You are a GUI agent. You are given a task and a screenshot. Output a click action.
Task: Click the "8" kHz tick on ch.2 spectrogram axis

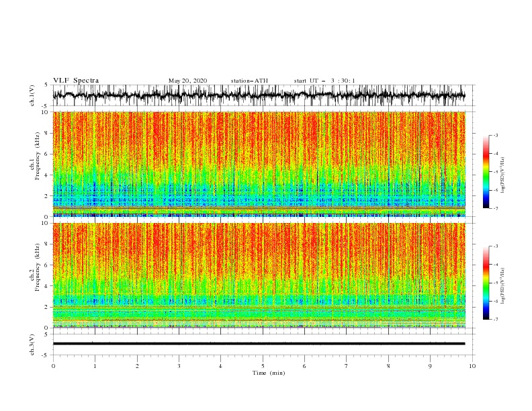point(47,244)
